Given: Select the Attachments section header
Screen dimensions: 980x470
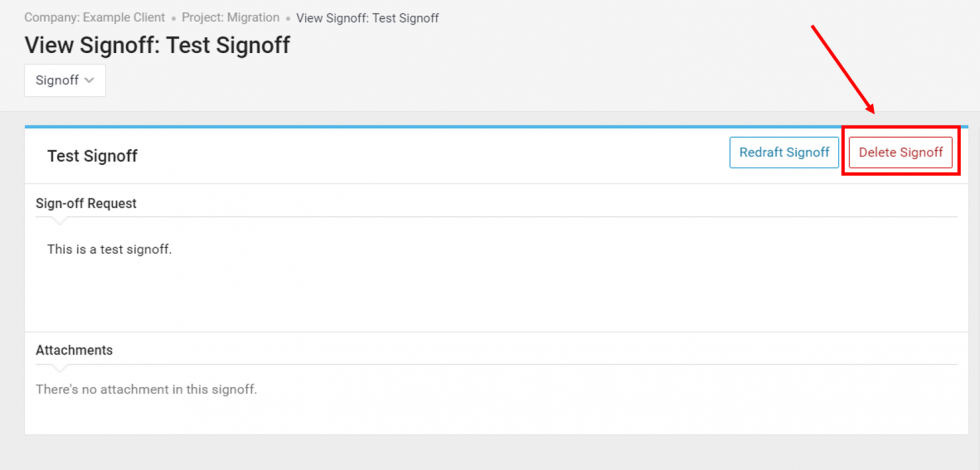Looking at the screenshot, I should click(74, 350).
